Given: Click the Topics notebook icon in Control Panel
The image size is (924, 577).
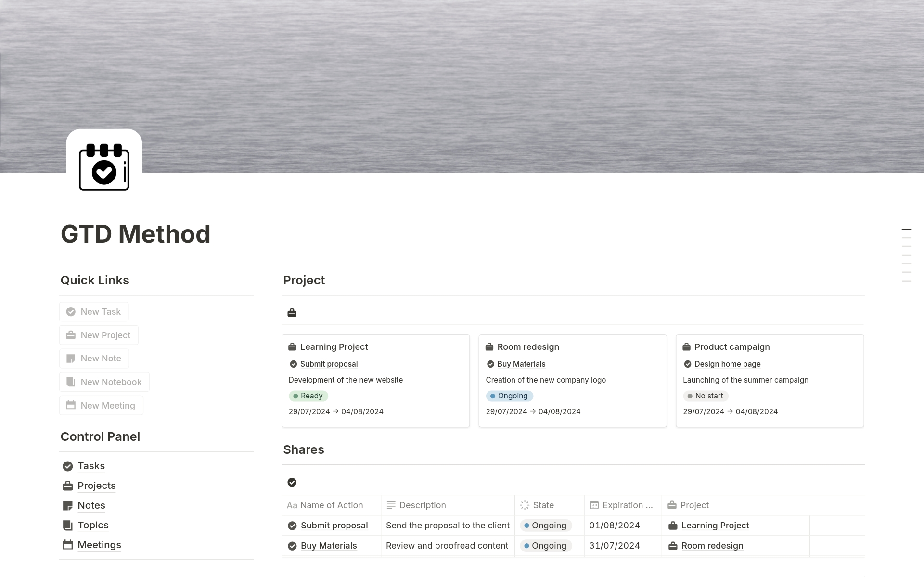Looking at the screenshot, I should pos(68,526).
